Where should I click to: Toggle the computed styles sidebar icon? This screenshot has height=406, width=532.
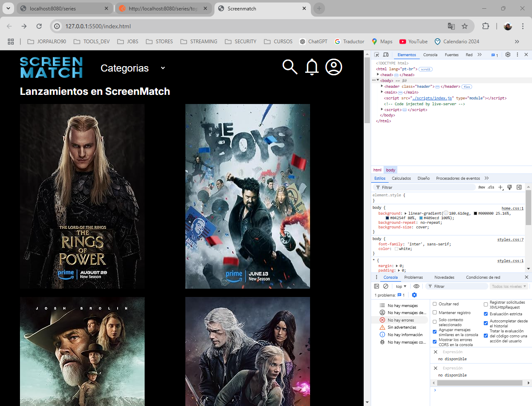pyautogui.click(x=519, y=187)
